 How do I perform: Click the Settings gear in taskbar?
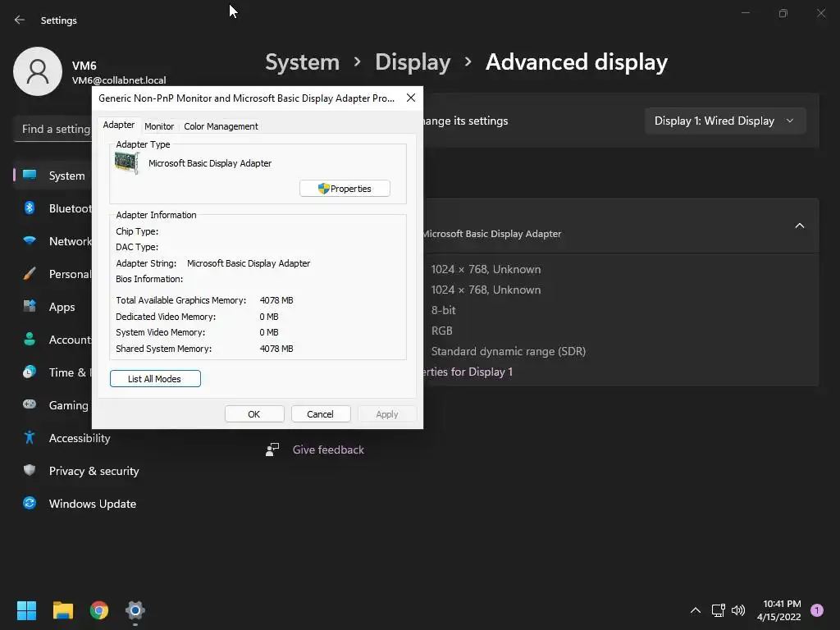tap(135, 610)
